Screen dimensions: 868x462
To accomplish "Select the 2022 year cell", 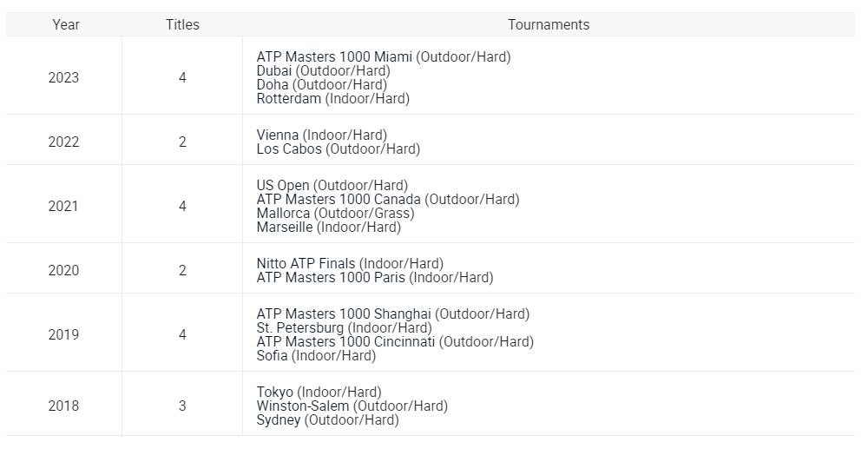I will (63, 142).
